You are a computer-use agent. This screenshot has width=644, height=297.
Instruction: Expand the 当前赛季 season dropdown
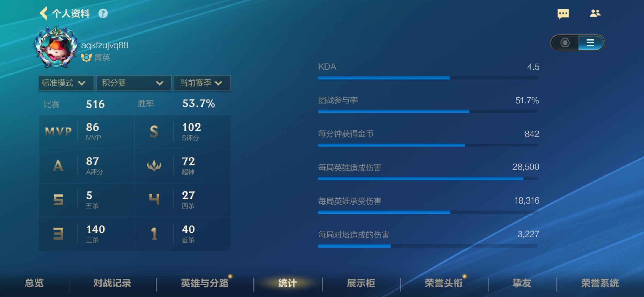coord(202,83)
